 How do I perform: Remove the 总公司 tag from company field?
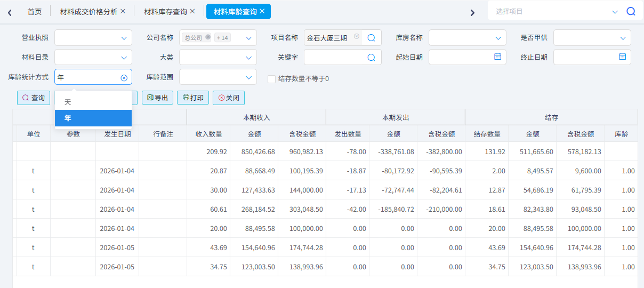[208, 37]
